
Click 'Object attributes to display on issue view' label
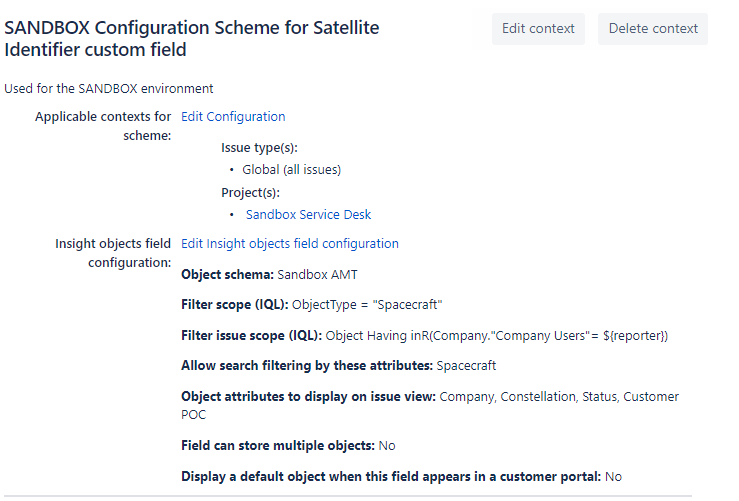coord(308,397)
